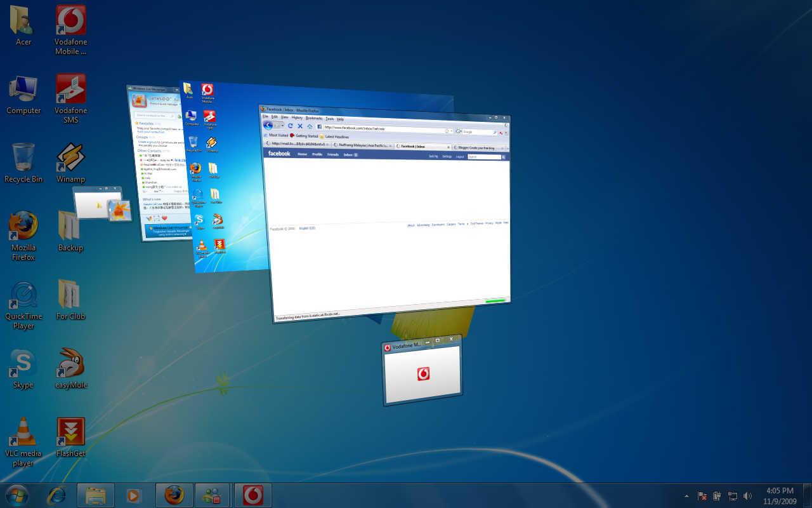Click the facebook logo in the blue bar
This screenshot has height=508, width=812.
point(279,154)
